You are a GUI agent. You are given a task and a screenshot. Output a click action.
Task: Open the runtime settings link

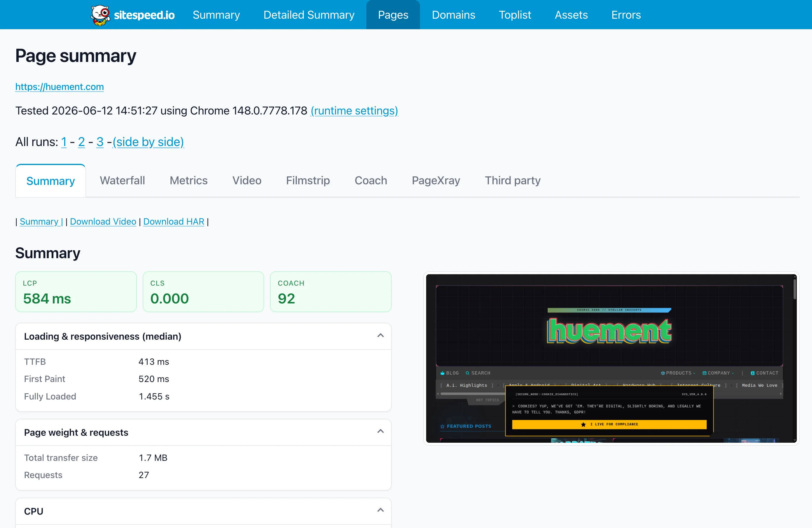(x=354, y=111)
